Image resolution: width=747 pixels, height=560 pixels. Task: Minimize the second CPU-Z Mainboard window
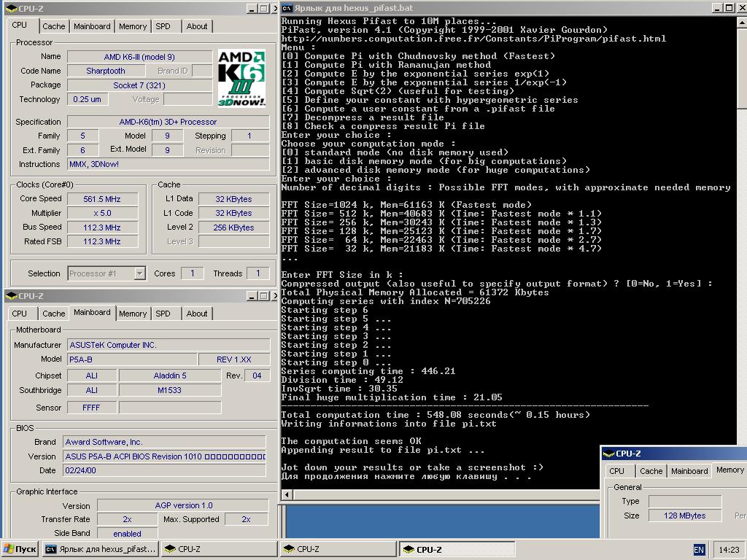click(252, 296)
